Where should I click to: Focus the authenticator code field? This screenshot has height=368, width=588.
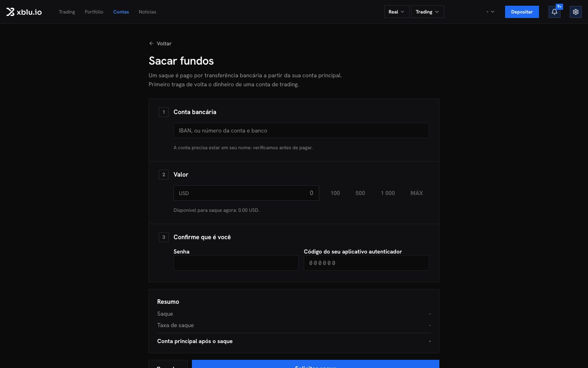[x=366, y=263]
